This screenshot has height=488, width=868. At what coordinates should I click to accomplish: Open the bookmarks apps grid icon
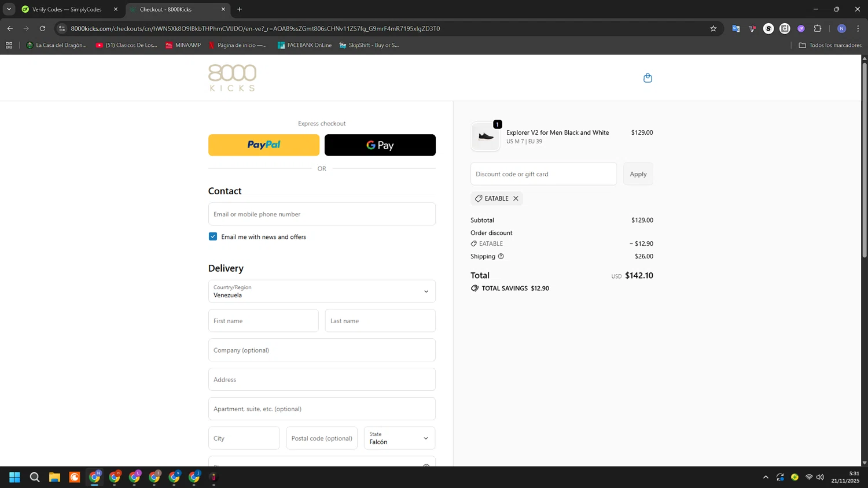pyautogui.click(x=9, y=45)
